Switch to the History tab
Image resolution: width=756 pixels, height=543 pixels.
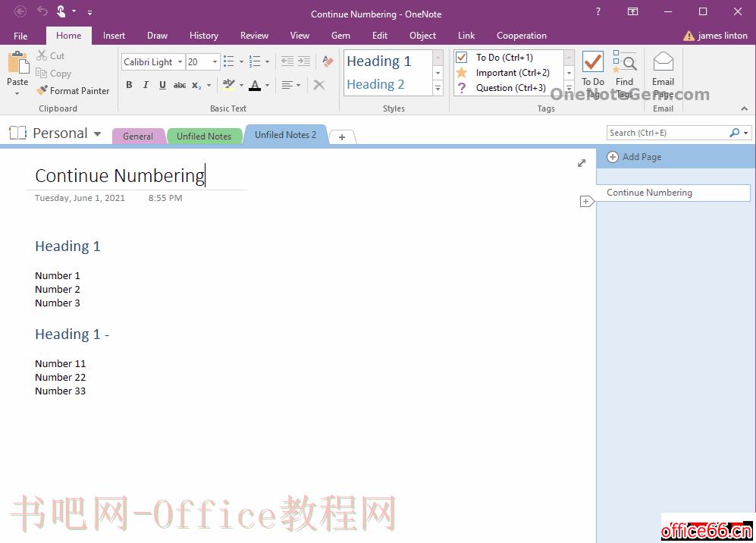203,36
